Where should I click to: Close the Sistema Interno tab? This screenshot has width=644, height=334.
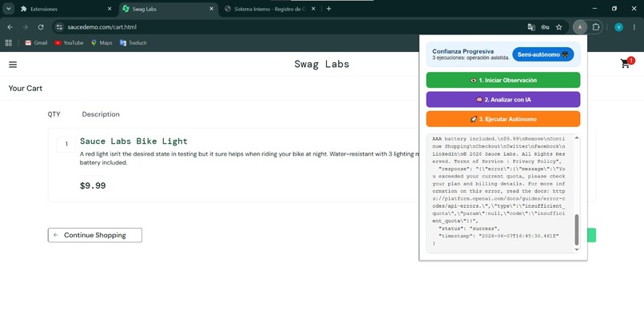(313, 9)
